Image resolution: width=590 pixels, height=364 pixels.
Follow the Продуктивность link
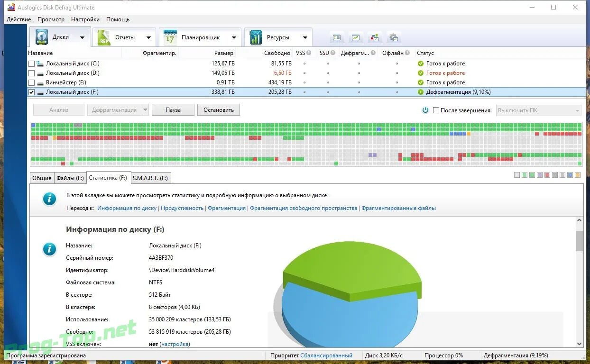pos(182,208)
